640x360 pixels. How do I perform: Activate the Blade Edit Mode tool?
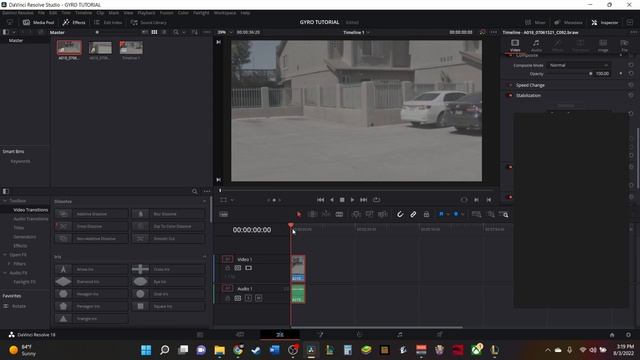pos(339,214)
